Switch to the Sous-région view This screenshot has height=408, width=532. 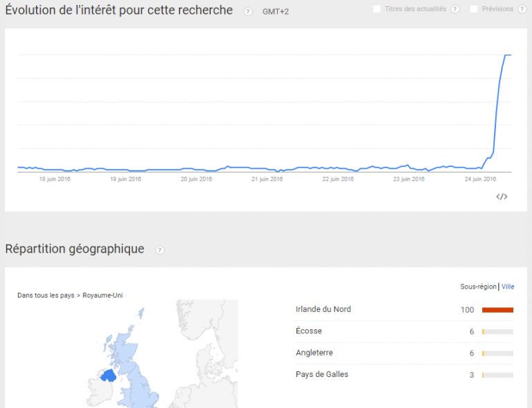[x=478, y=286]
